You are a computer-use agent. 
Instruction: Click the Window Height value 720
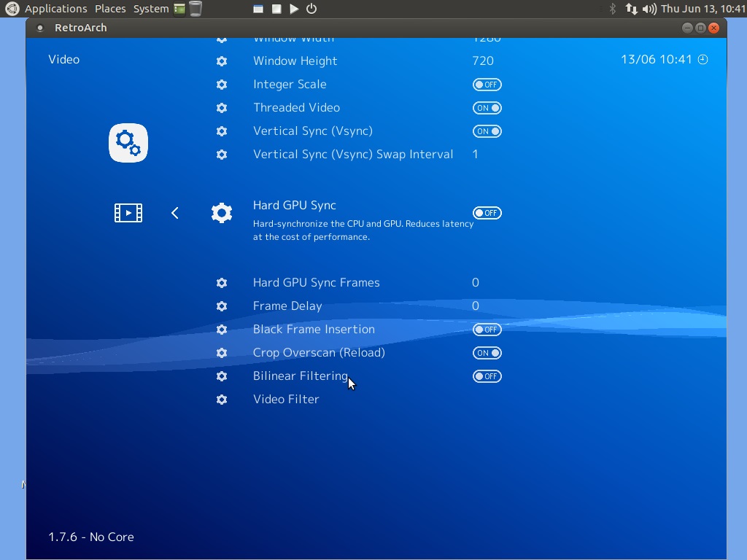483,61
